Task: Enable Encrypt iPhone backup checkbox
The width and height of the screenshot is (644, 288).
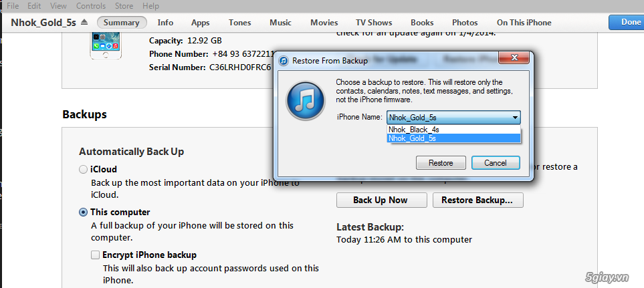Action: (95, 255)
